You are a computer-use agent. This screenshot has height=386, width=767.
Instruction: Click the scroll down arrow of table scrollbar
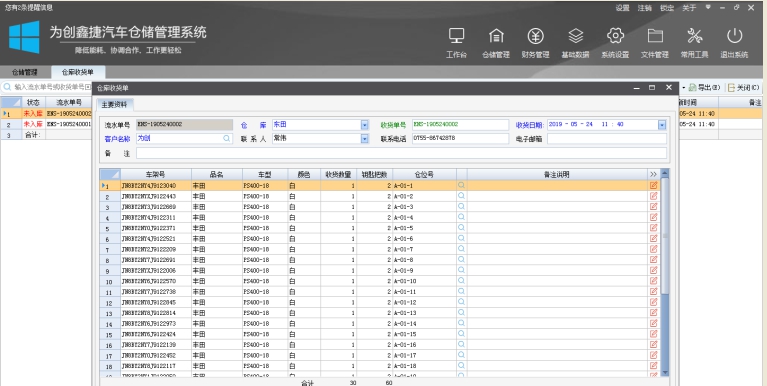[664, 372]
